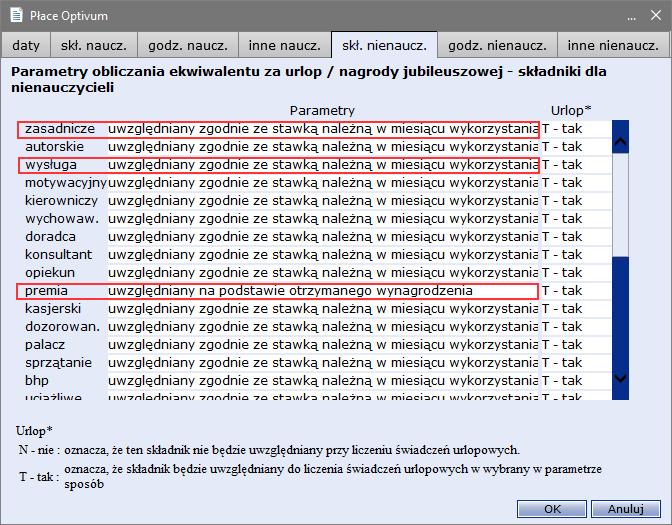Open the ellipsis menu in title bar
672x525 pixels.
(631, 17)
